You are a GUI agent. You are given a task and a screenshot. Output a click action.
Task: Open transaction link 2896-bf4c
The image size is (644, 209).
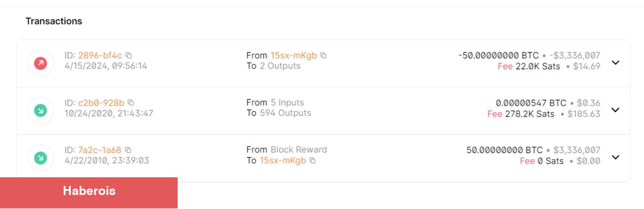click(100, 55)
